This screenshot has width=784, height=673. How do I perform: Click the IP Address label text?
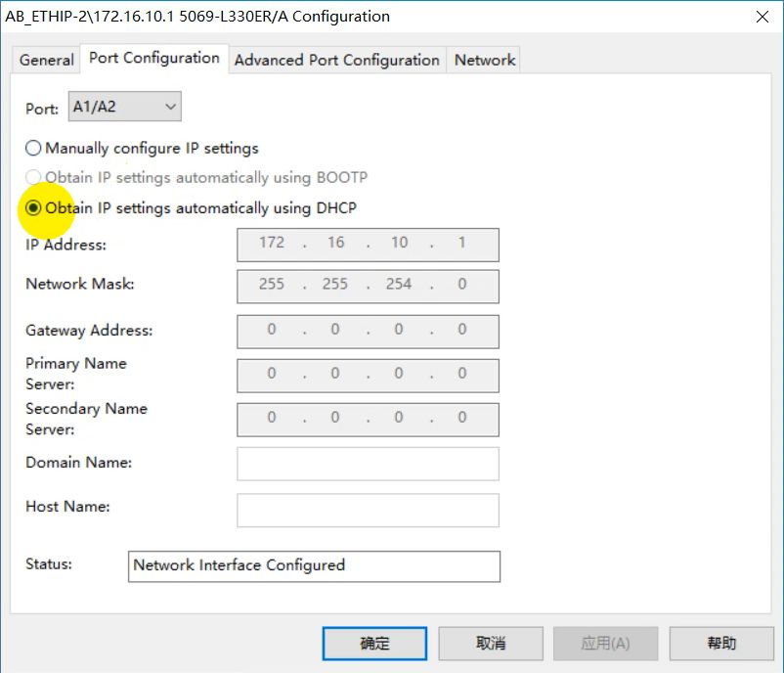pyautogui.click(x=66, y=245)
